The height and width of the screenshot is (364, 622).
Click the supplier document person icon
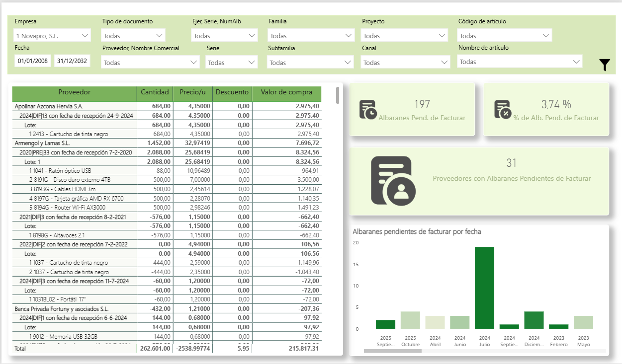point(391,180)
